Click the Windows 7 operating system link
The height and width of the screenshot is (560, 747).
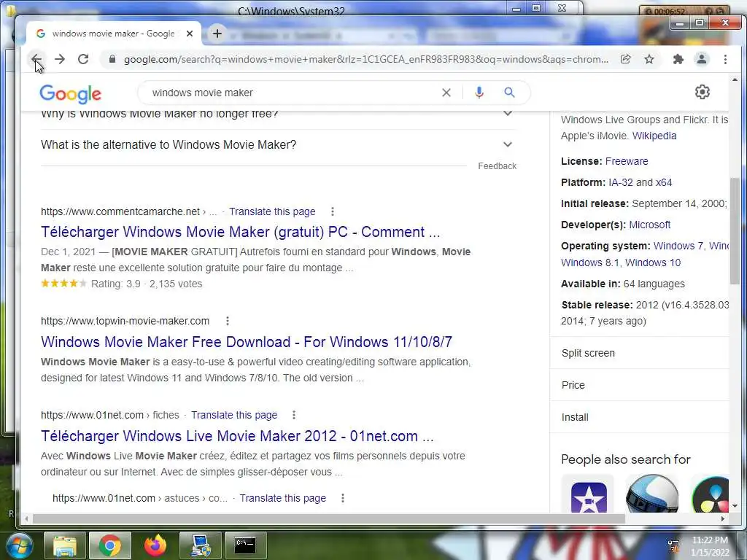[x=678, y=246]
